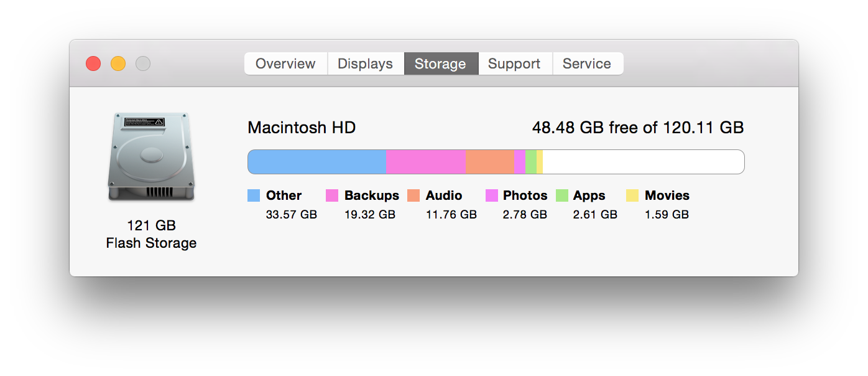The image size is (868, 376).
Task: Click the blue Other legend swatch
Action: (254, 195)
